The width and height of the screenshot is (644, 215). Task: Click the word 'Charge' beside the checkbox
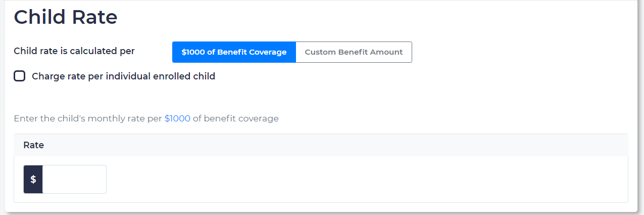coord(47,76)
